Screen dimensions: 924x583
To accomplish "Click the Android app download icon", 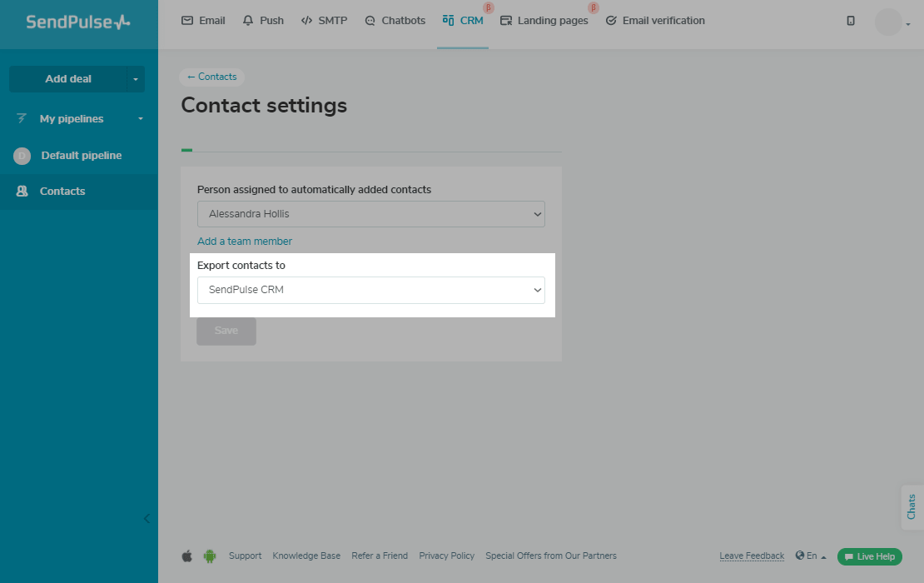I will tap(210, 556).
